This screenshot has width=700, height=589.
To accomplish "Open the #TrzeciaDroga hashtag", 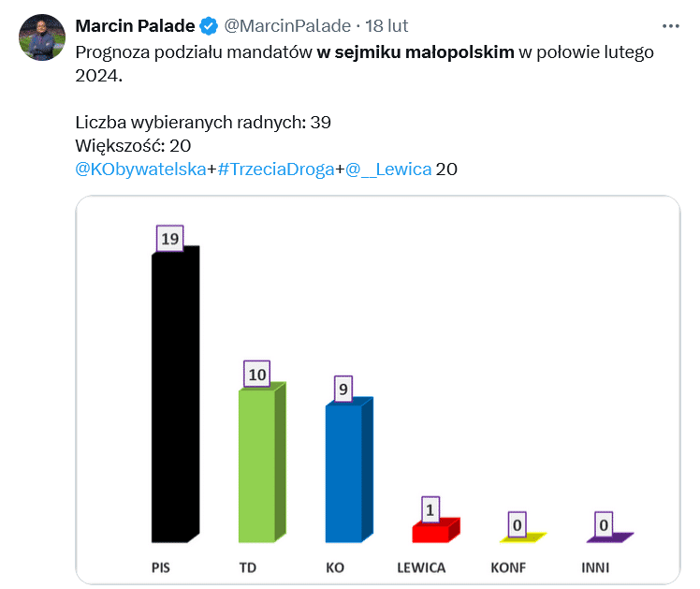I will 276,169.
